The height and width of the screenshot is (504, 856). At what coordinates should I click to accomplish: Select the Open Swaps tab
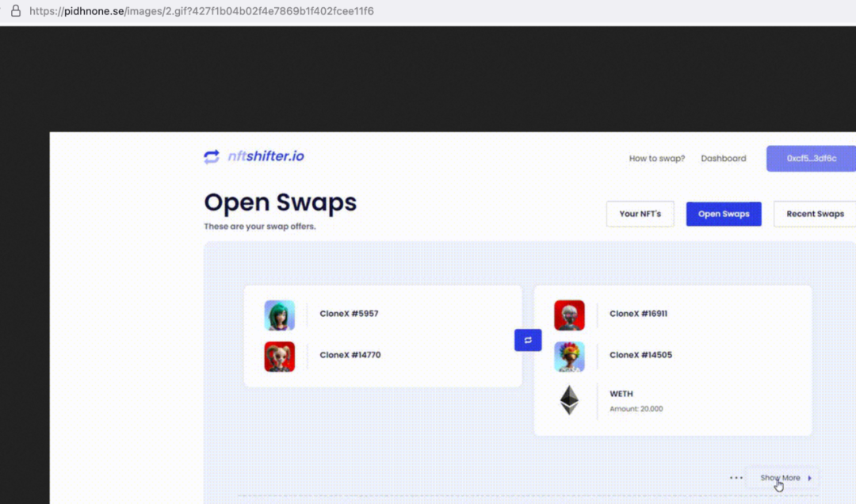[724, 214]
